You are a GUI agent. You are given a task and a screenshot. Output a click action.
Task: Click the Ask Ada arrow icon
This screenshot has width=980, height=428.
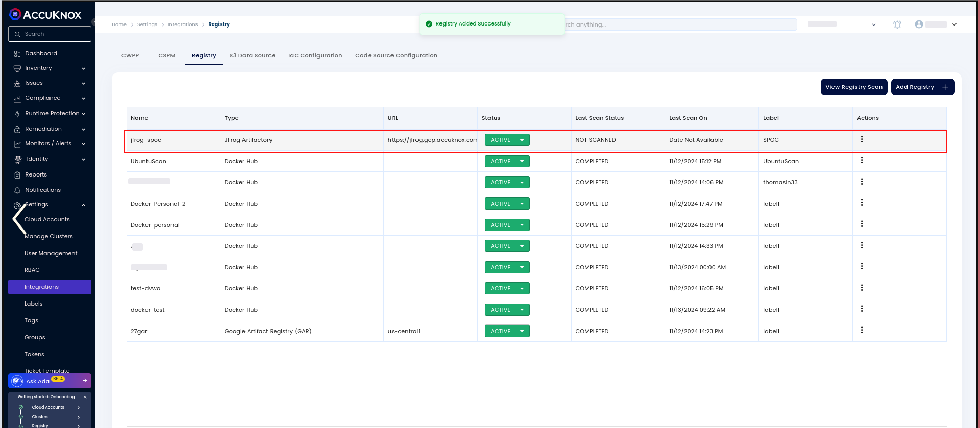tap(85, 381)
